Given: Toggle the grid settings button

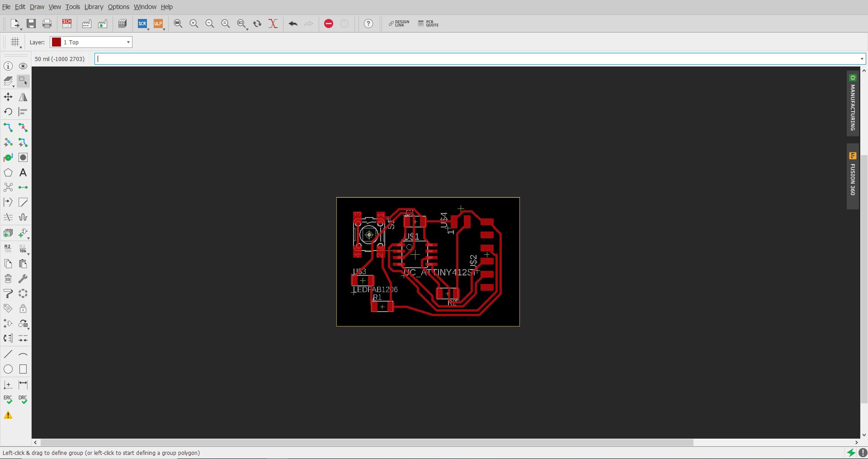Looking at the screenshot, I should click(15, 42).
